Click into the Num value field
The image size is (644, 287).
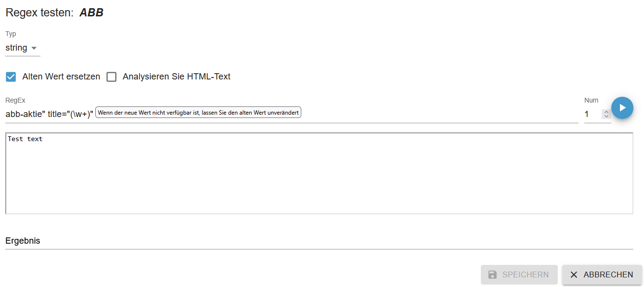592,114
